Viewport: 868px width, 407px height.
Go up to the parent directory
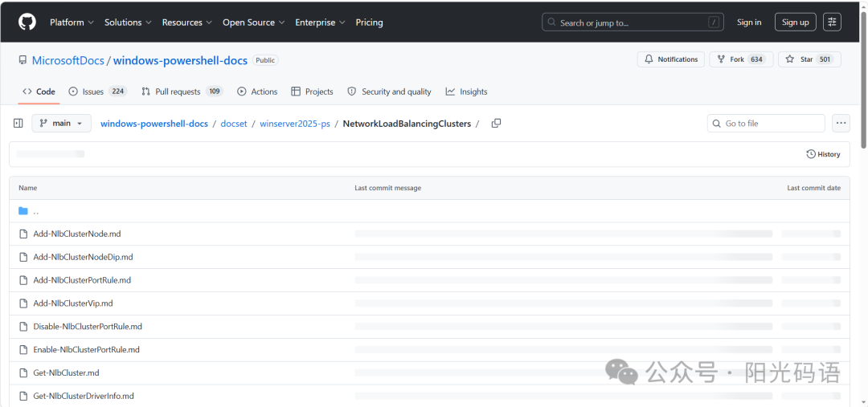pyautogui.click(x=36, y=211)
